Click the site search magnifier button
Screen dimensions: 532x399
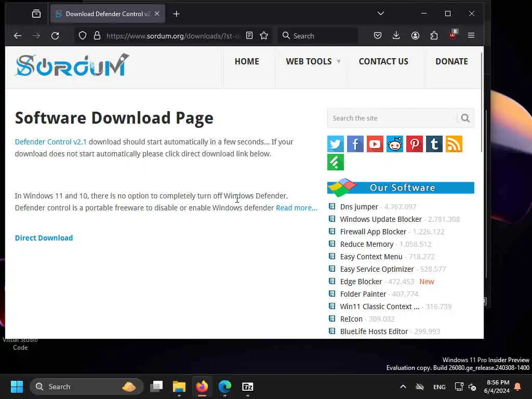click(x=465, y=118)
